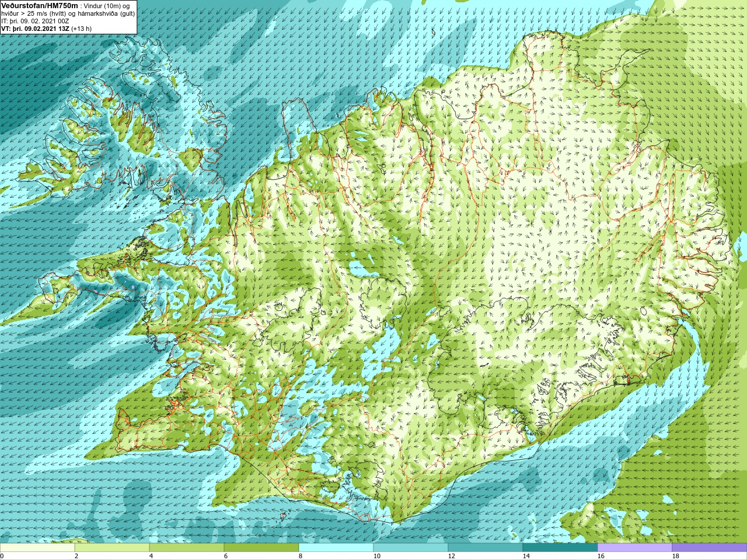Click the pale yellow 0–2 m/s legend swatch
747x560 pixels.
click(37, 548)
